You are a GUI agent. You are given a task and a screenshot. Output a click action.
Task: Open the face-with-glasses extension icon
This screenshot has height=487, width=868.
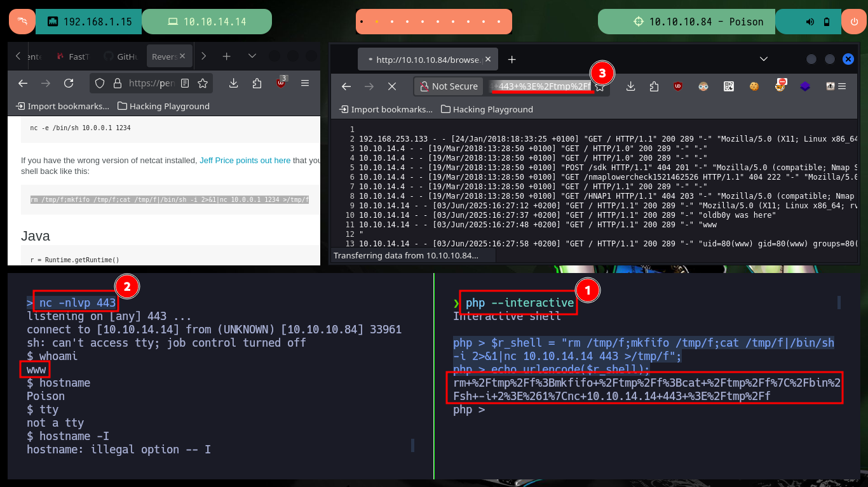coord(703,86)
